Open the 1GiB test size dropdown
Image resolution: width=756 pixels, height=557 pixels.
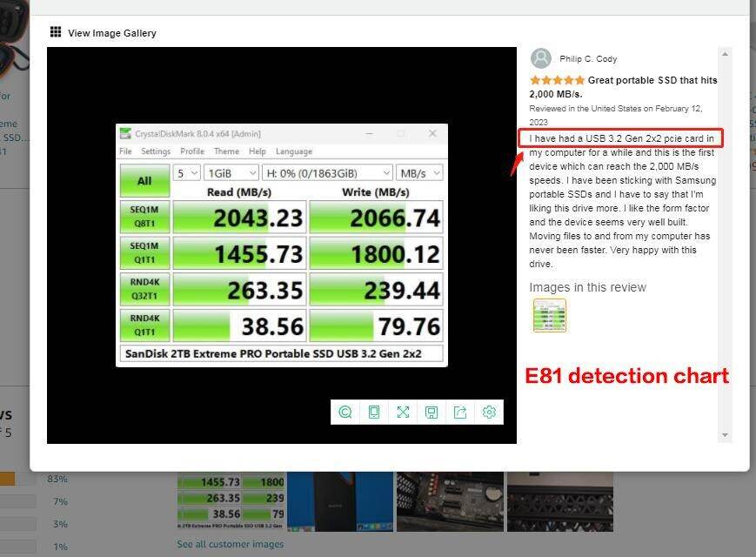[x=230, y=172]
